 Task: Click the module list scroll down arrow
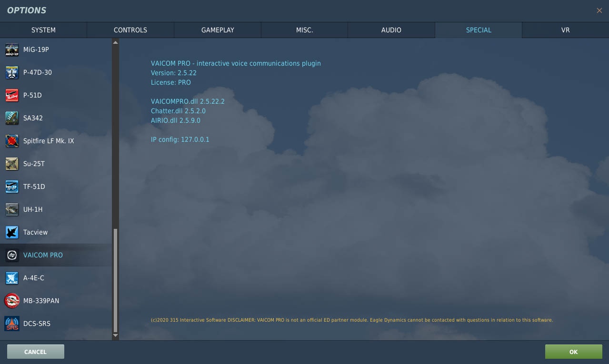point(115,336)
